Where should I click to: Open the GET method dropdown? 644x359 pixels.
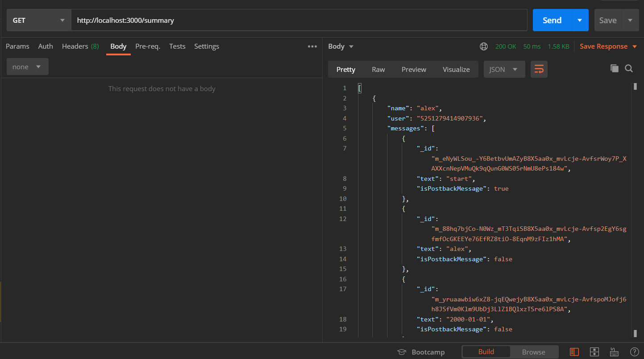click(39, 20)
